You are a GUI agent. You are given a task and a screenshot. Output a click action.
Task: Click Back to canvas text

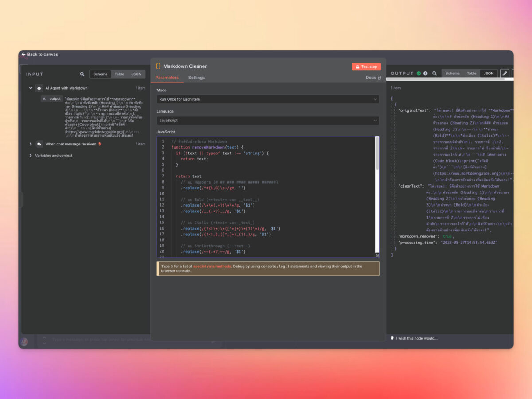(x=43, y=55)
